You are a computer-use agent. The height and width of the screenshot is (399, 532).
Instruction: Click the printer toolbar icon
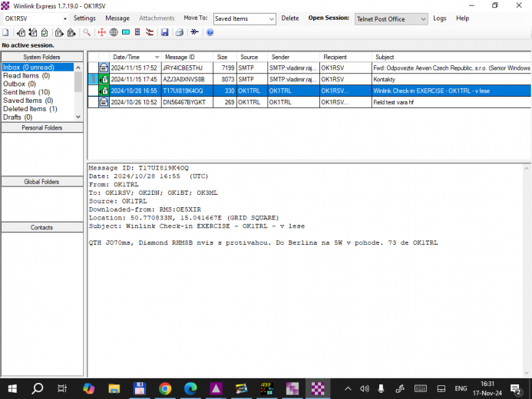[180, 32]
